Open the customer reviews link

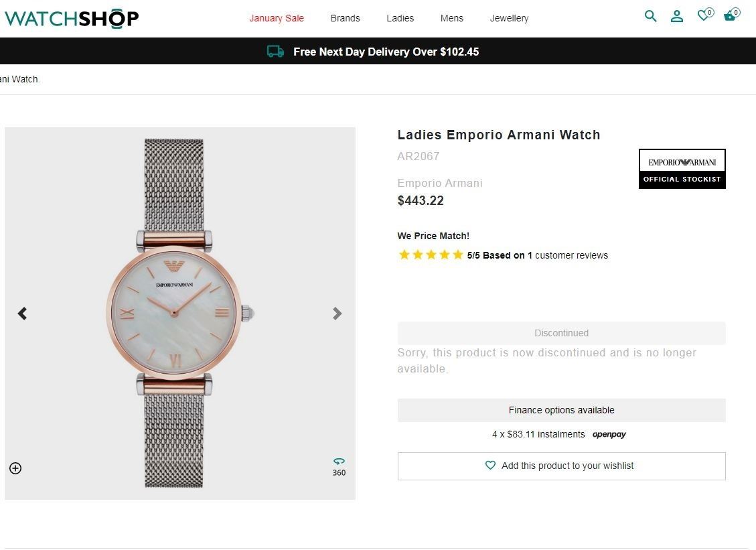571,255
